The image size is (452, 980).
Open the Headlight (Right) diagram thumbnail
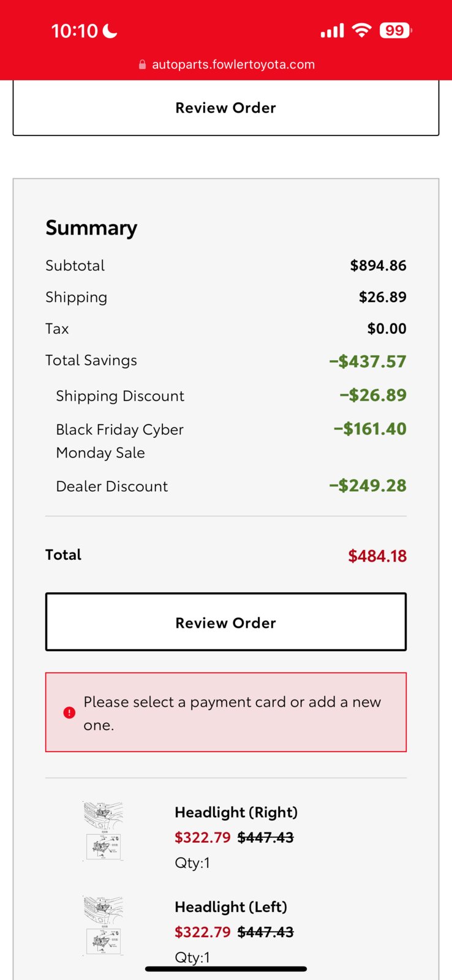tap(104, 831)
